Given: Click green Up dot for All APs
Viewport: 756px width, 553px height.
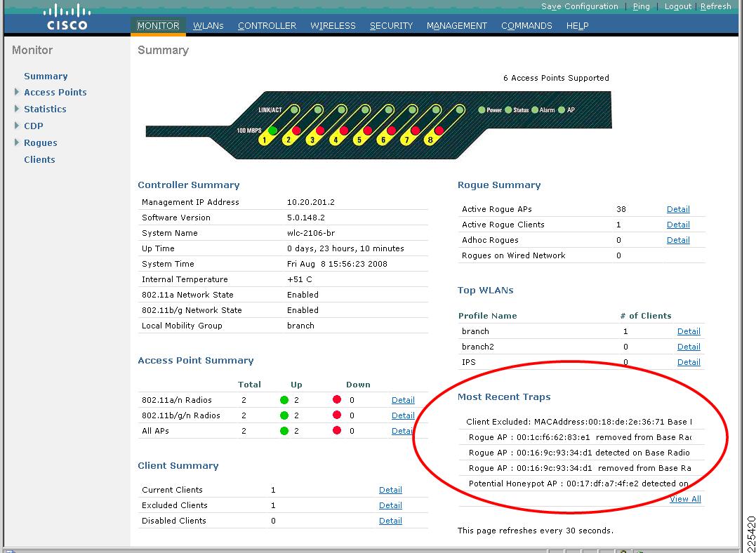Looking at the screenshot, I should point(284,430).
